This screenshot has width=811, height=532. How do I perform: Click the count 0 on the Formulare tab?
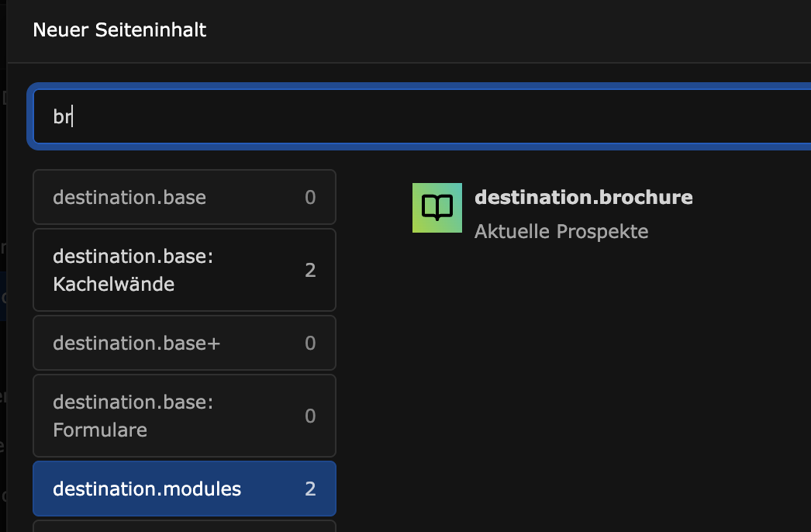(310, 416)
